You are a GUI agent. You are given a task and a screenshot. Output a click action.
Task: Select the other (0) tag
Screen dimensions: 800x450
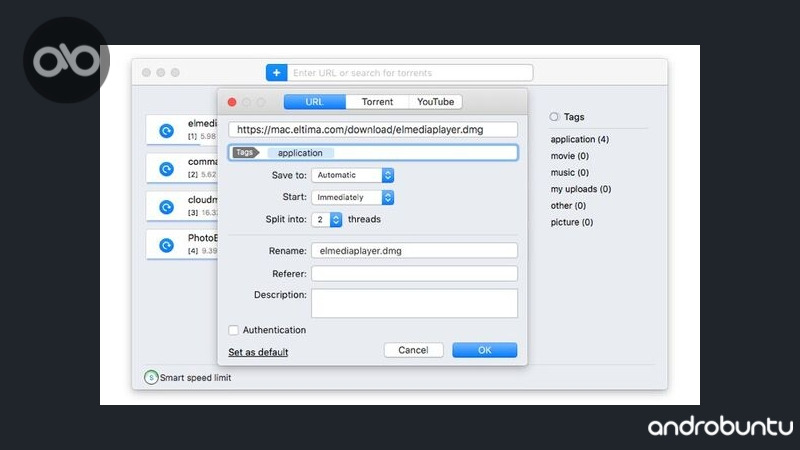[568, 206]
